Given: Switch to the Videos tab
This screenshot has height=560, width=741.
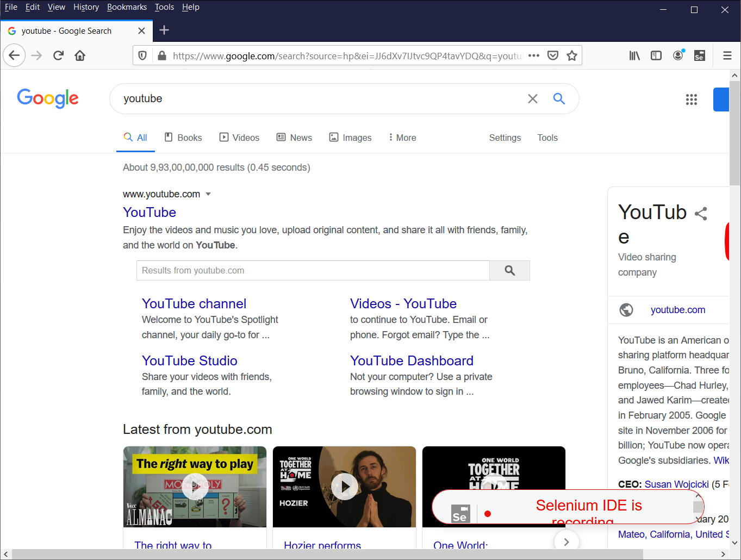Looking at the screenshot, I should click(x=240, y=138).
